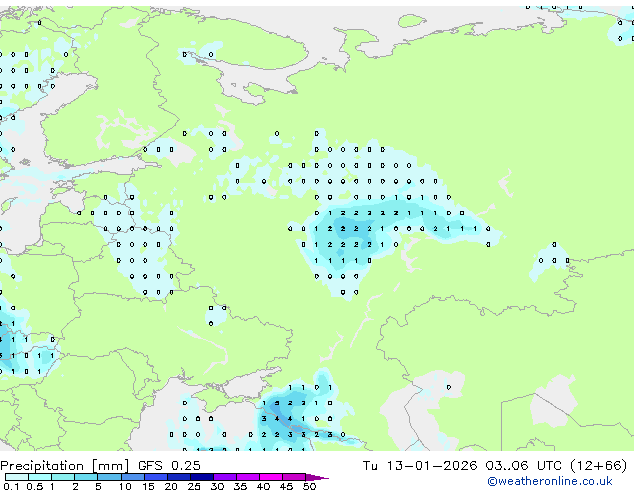This screenshot has width=634, height=490.
Task: Pick the 2–5 mm legend swatch
Action: 86,477
